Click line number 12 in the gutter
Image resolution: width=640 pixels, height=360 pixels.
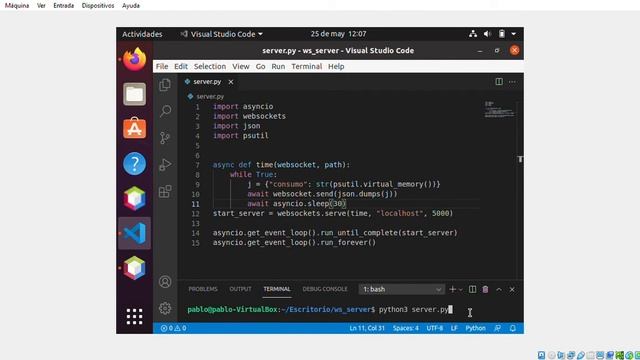coord(196,213)
